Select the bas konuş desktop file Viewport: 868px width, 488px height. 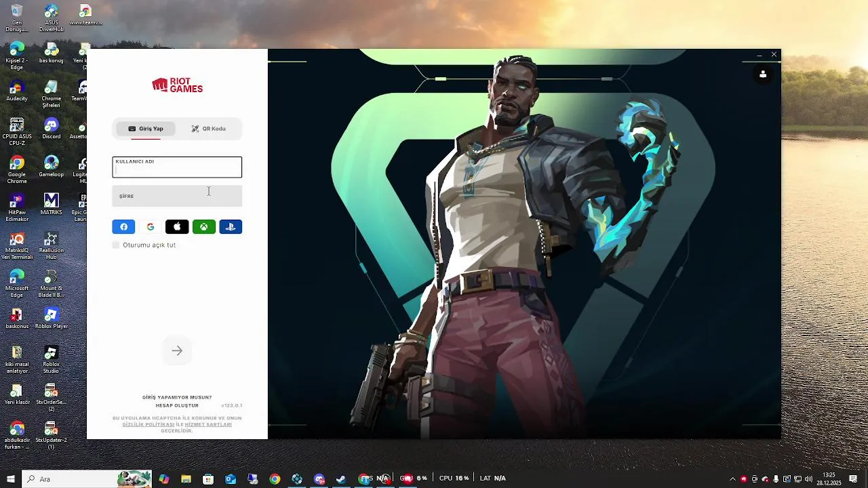pyautogui.click(x=51, y=54)
